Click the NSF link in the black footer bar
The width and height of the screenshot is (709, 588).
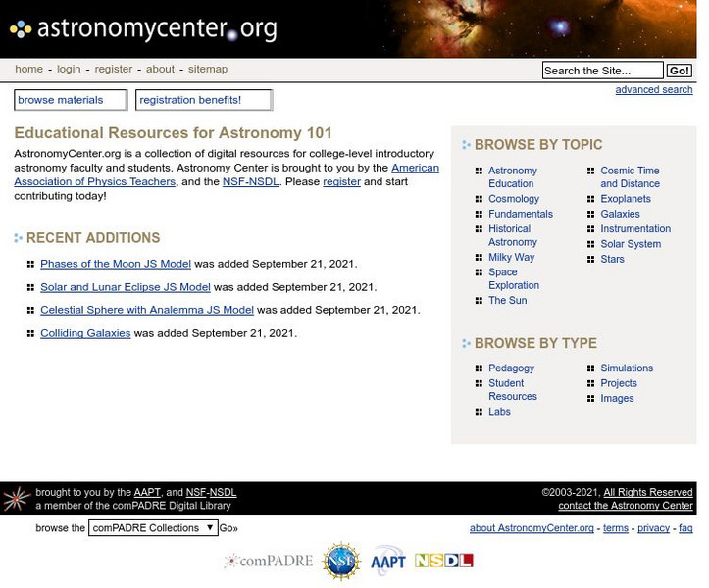[x=196, y=492]
